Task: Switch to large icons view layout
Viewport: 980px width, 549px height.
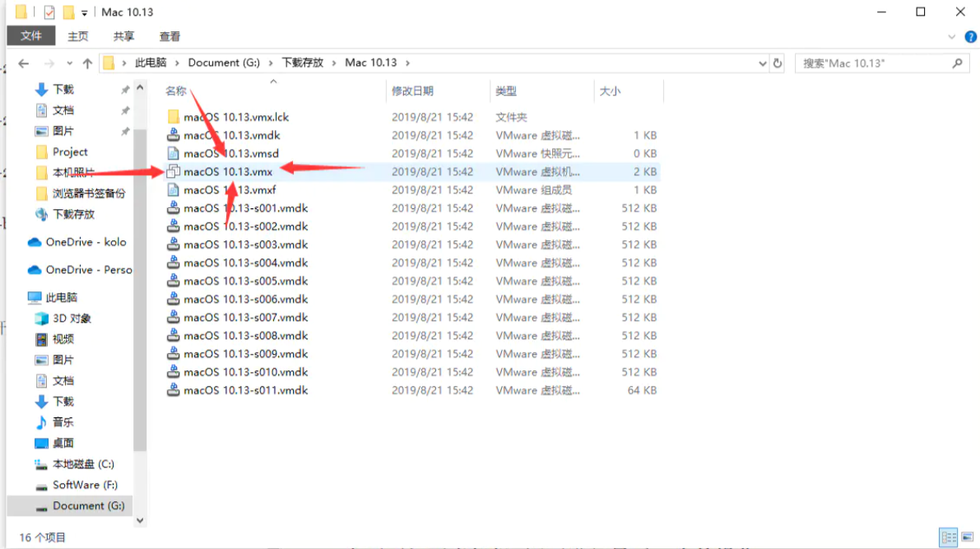Action: coord(968,537)
